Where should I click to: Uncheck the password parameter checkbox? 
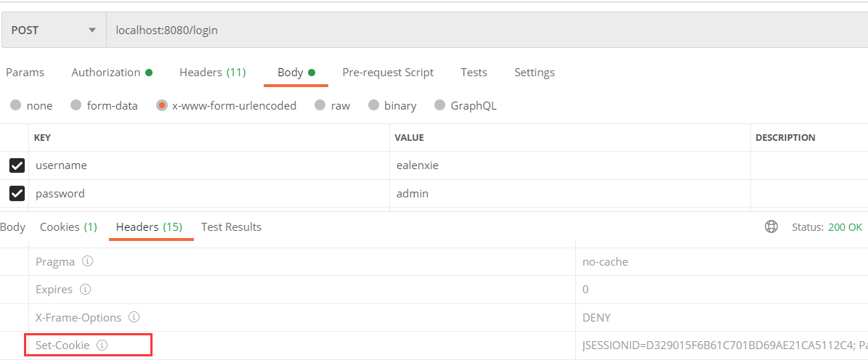tap(17, 194)
